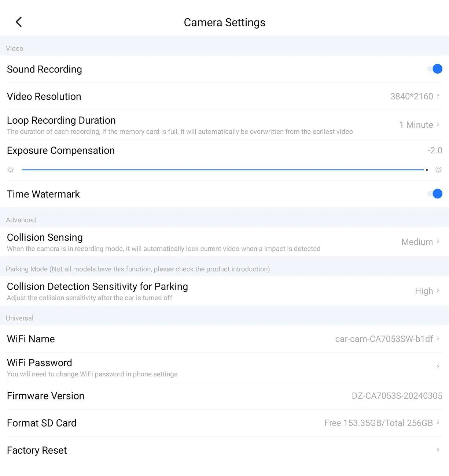Tap the back arrow icon
449x476 pixels.
tap(19, 22)
